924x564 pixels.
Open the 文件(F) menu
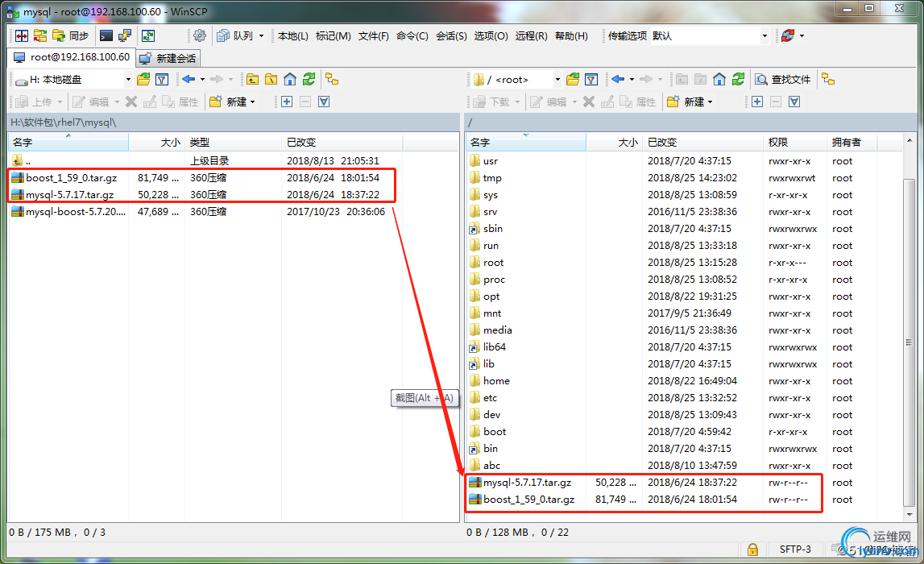[x=374, y=36]
